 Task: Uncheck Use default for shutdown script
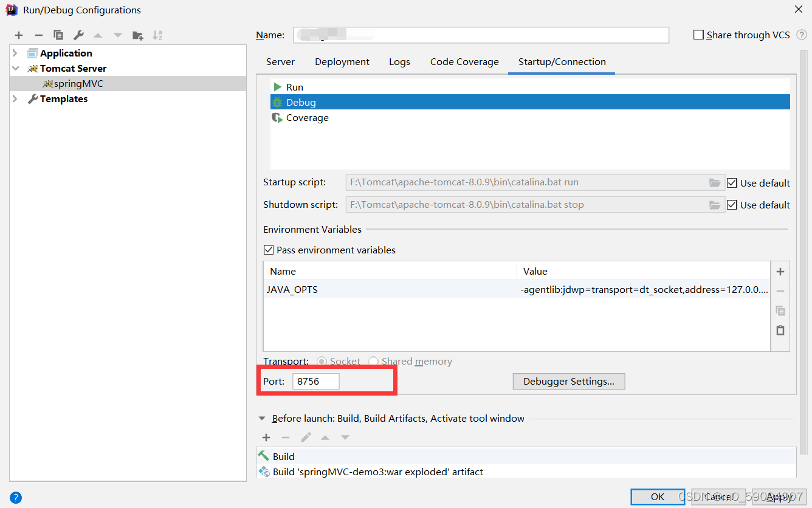(732, 205)
